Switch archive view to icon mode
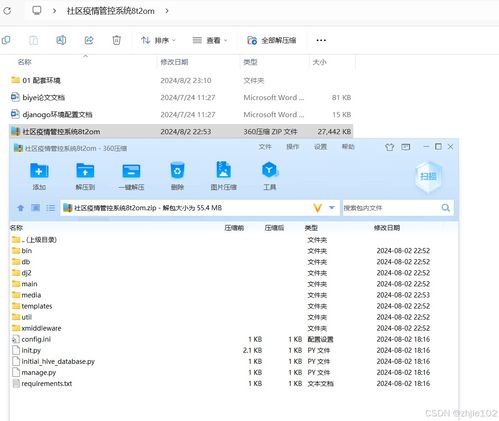499x421 pixels. tap(36, 208)
